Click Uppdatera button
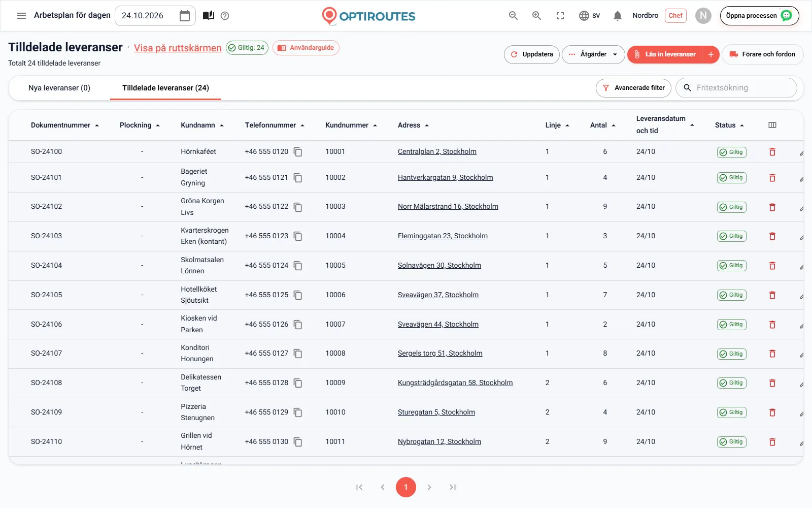812x508 pixels. pyautogui.click(x=532, y=54)
